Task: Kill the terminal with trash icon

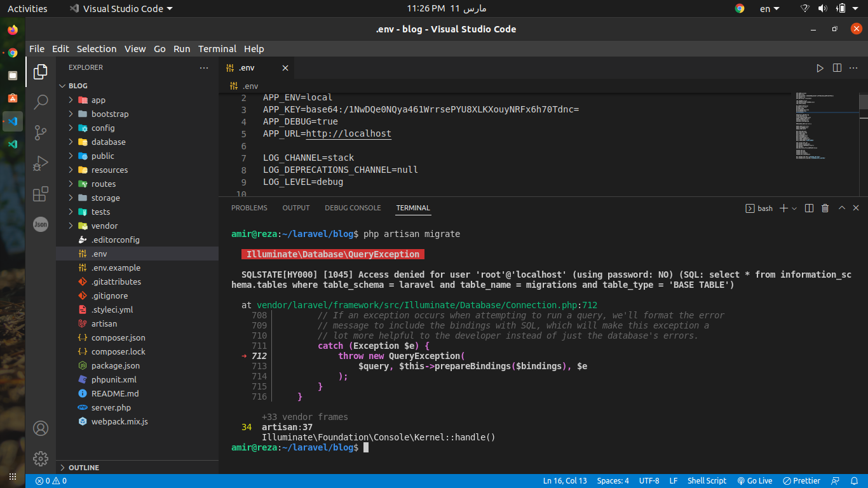Action: 825,208
